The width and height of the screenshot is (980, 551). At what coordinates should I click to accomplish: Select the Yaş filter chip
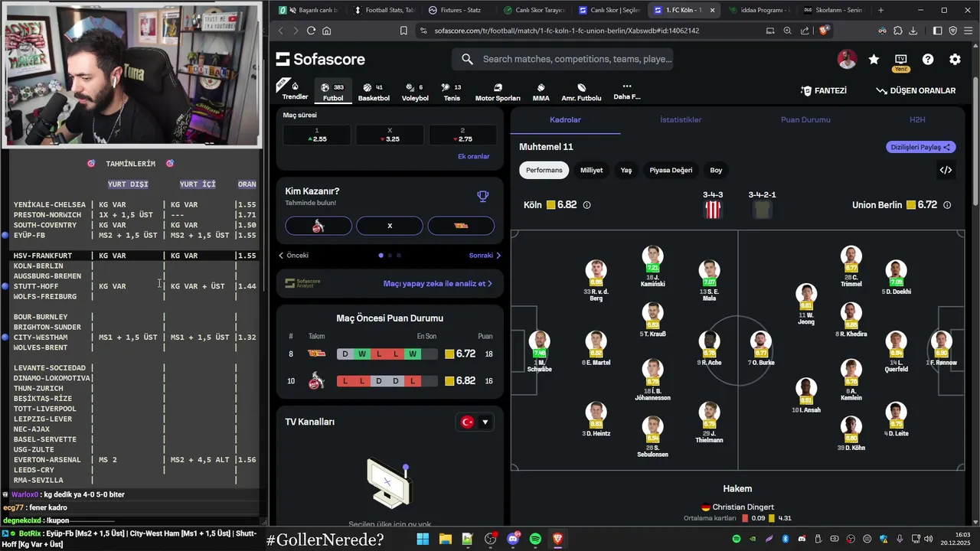[x=626, y=170]
